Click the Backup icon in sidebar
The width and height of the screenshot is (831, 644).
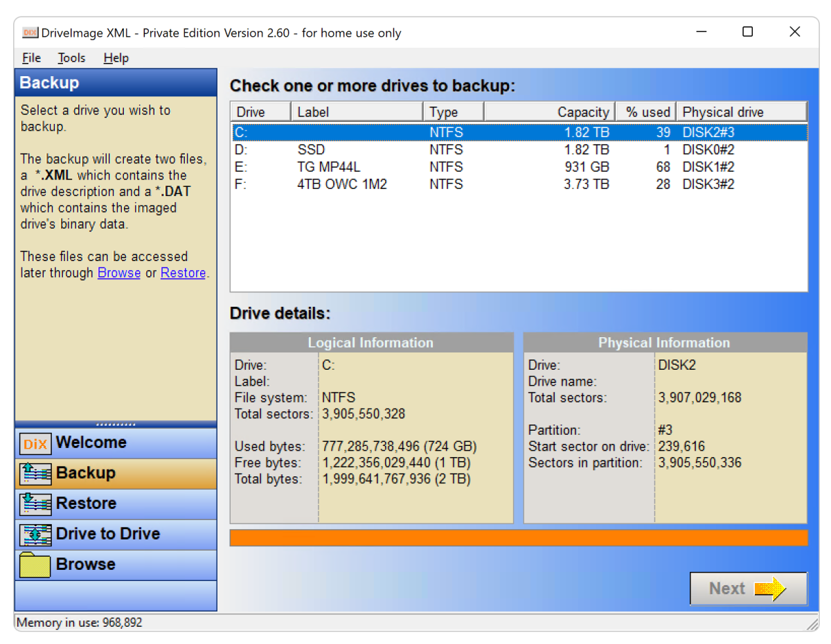point(35,474)
